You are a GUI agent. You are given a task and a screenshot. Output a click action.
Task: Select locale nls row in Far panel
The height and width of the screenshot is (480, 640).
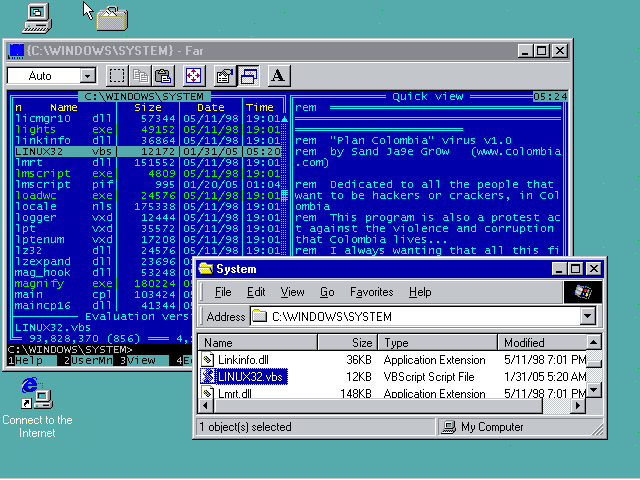148,207
